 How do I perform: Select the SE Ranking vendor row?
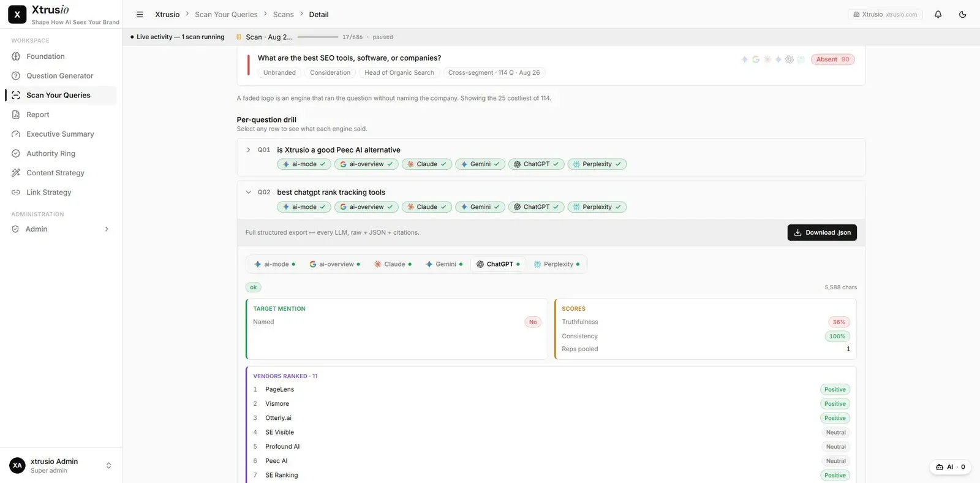coord(551,476)
